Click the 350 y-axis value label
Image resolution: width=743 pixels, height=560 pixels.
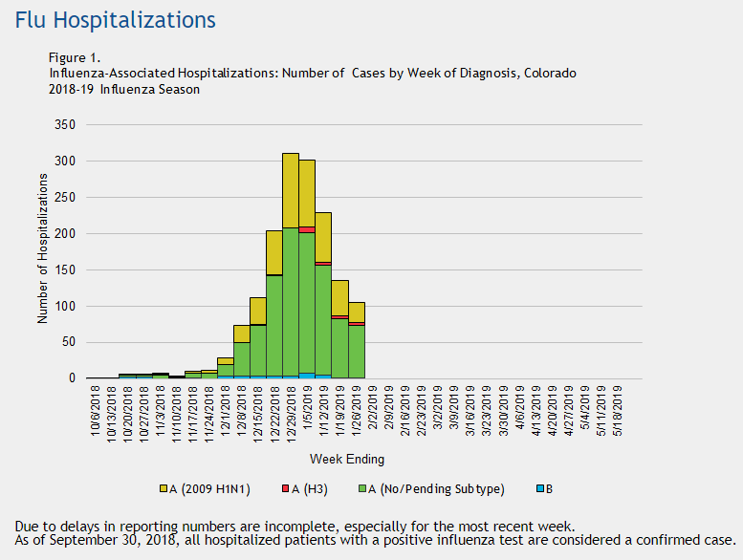[x=65, y=125]
